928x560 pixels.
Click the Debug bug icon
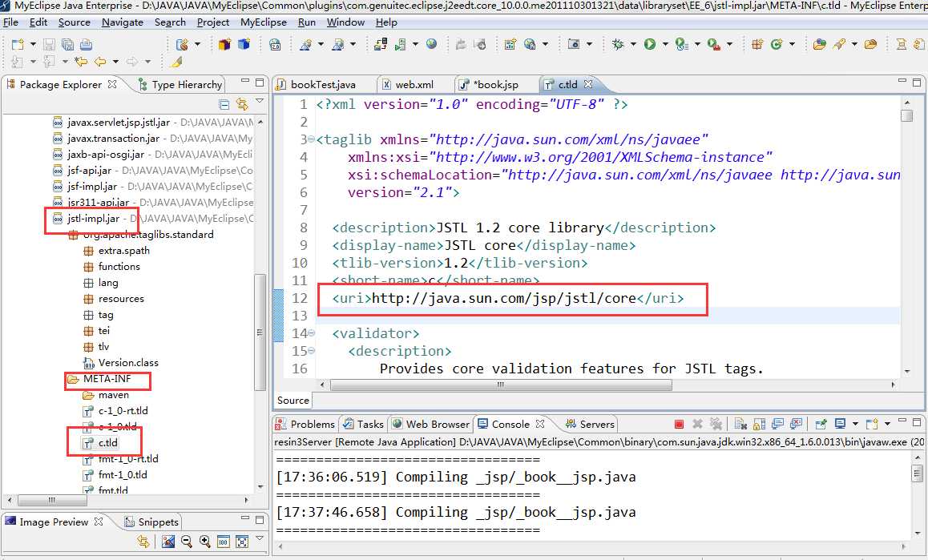click(618, 44)
